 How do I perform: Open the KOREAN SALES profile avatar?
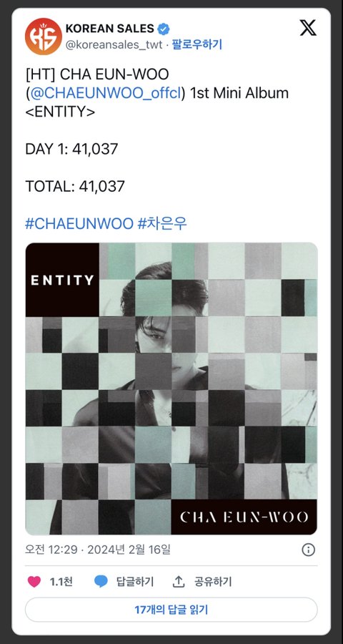[x=44, y=36]
